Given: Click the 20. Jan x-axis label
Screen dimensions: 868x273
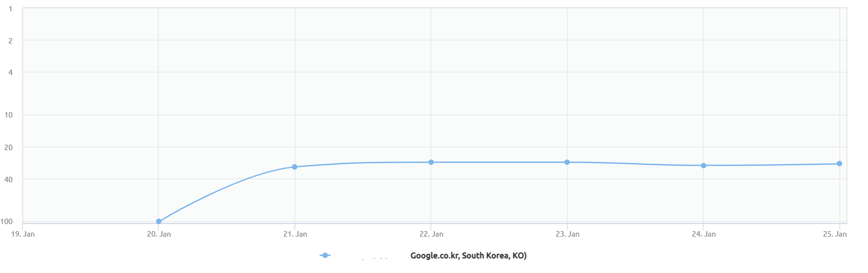Looking at the screenshot, I should pyautogui.click(x=159, y=234).
